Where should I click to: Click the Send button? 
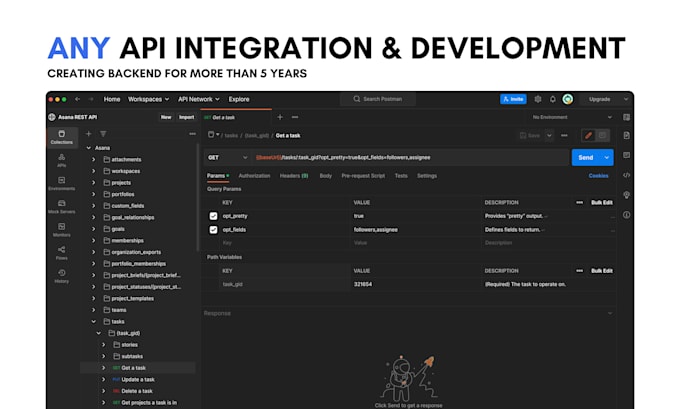[x=586, y=157]
